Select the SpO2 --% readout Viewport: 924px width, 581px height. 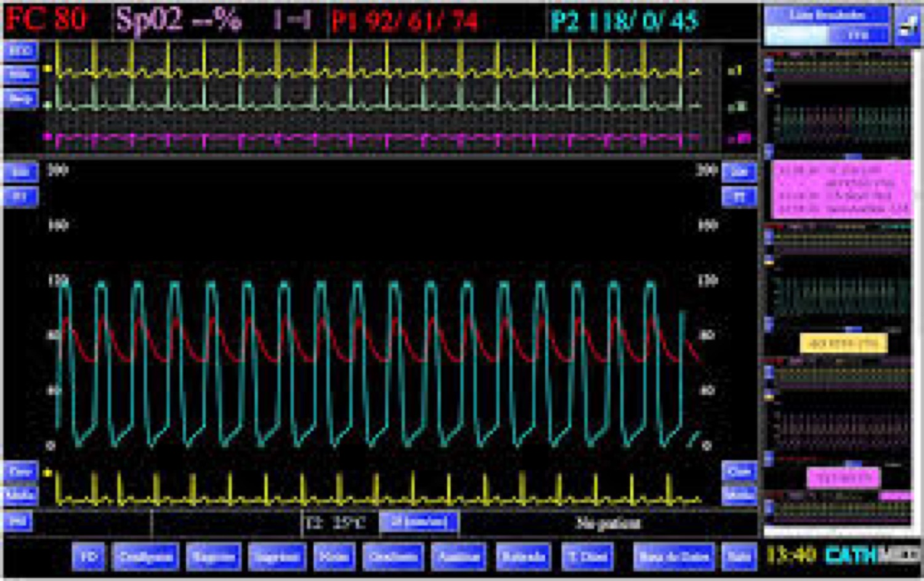click(x=179, y=20)
